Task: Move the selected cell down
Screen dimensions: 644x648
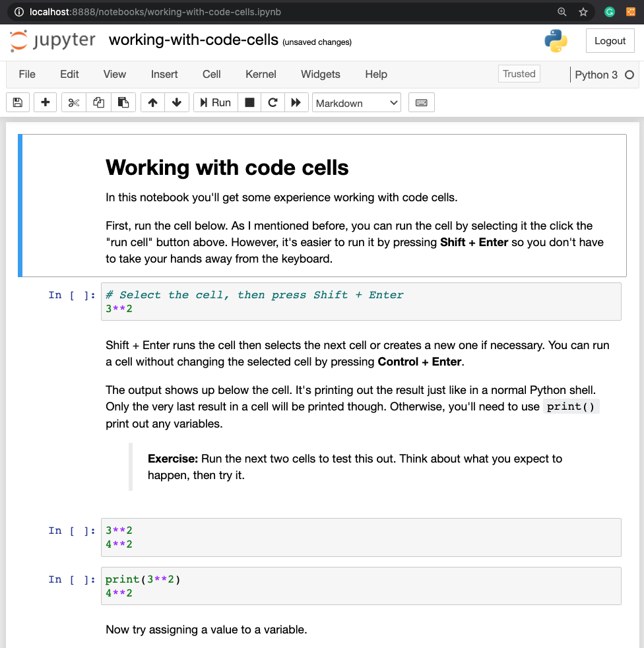Action: (175, 102)
